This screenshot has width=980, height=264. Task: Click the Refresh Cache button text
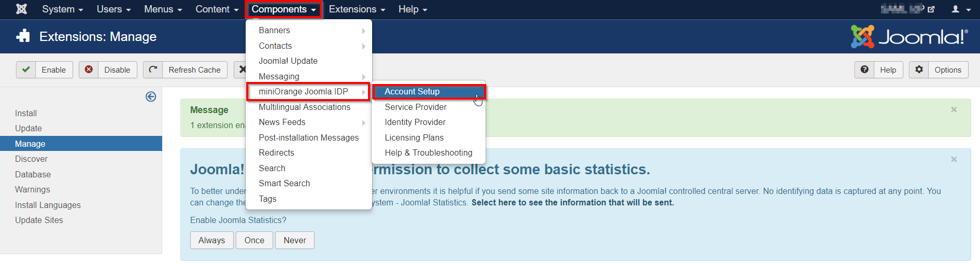(x=194, y=70)
